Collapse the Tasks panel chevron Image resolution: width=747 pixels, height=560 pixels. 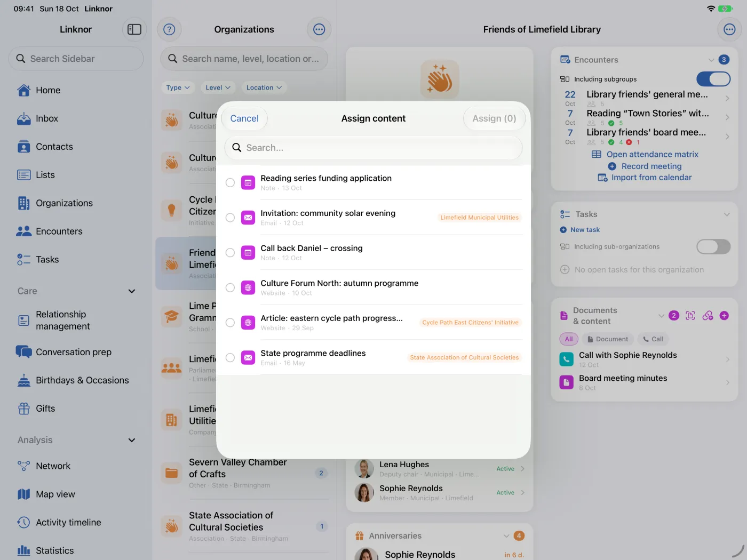727,214
